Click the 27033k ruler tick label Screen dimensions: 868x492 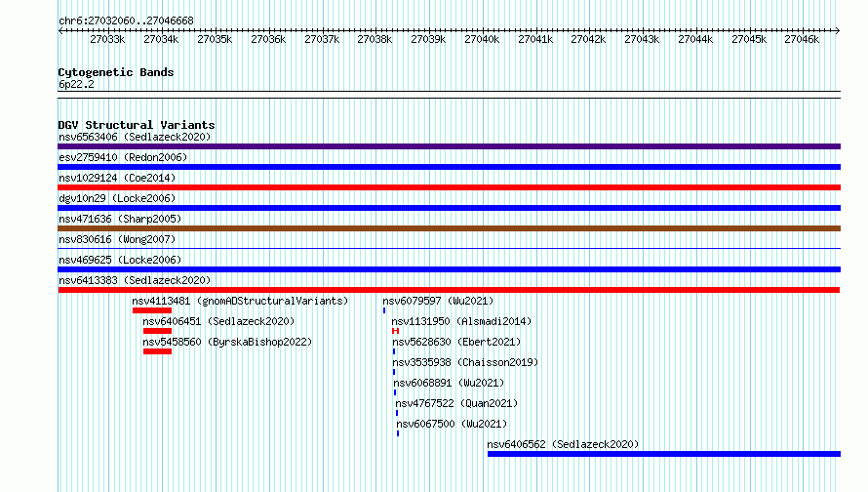tap(107, 39)
